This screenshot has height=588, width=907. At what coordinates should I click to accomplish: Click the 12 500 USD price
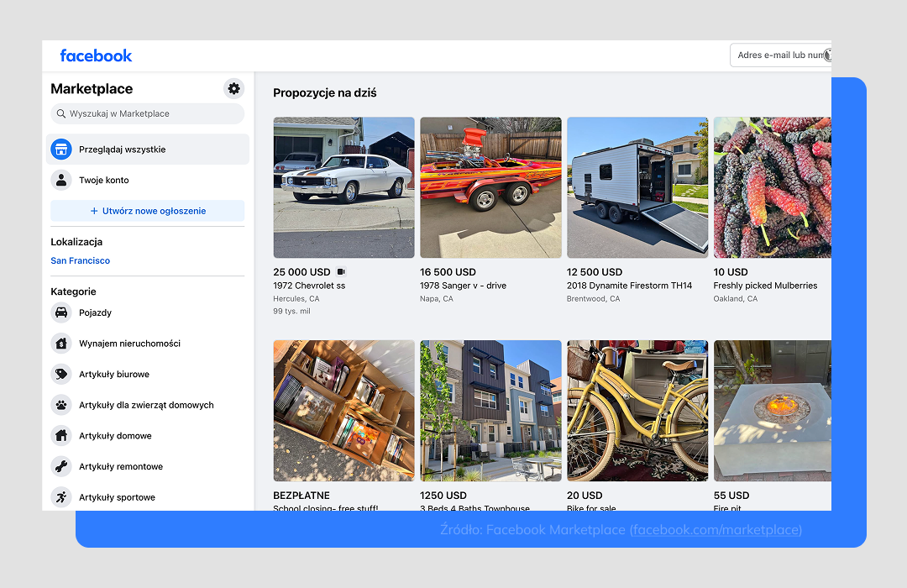point(595,272)
